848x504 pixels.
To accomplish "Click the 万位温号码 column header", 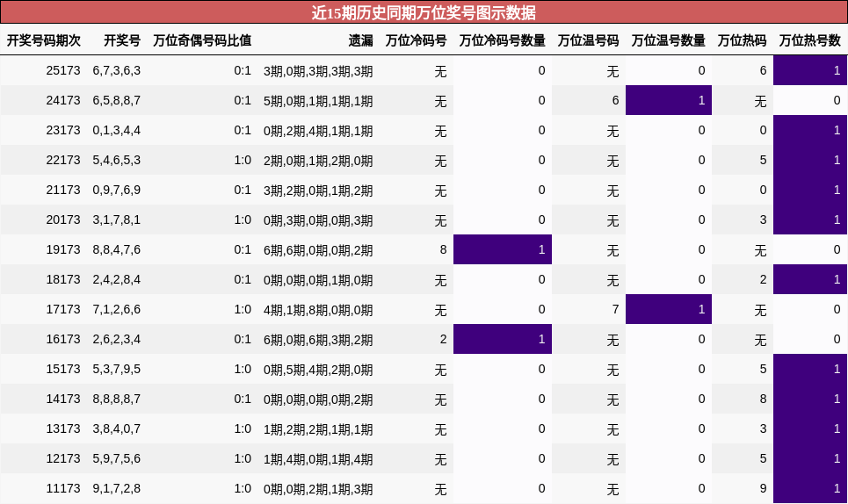I will point(589,40).
